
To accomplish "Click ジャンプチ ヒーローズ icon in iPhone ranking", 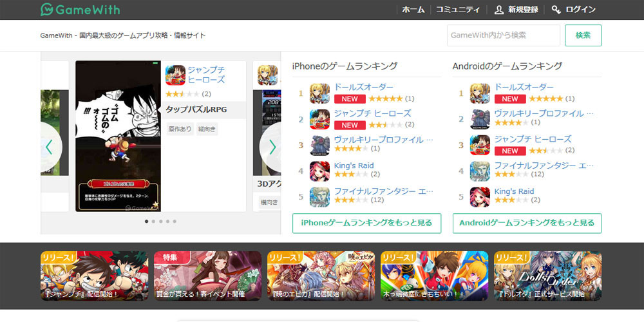I will (x=319, y=120).
